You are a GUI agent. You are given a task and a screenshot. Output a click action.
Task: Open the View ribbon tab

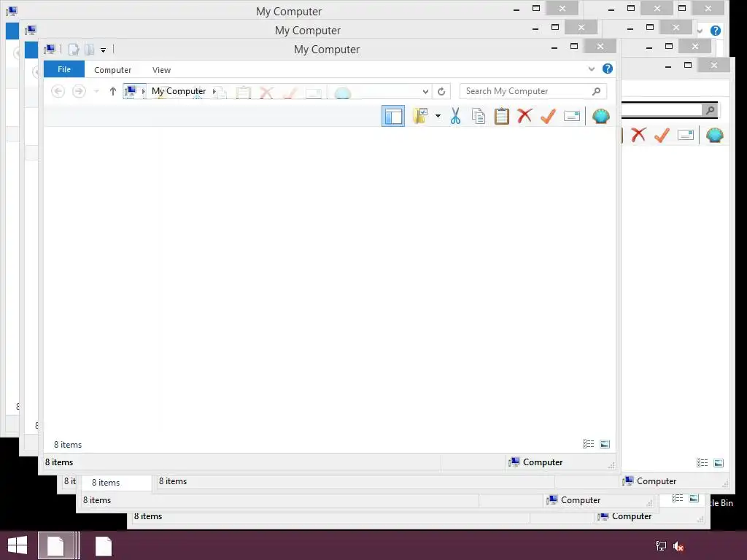pyautogui.click(x=161, y=70)
